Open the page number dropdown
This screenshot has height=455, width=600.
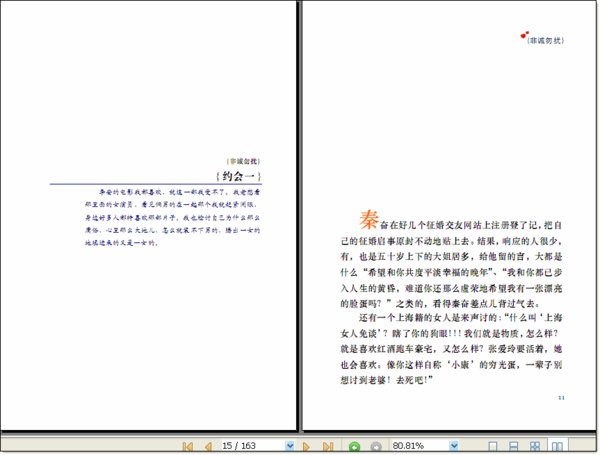tap(290, 445)
